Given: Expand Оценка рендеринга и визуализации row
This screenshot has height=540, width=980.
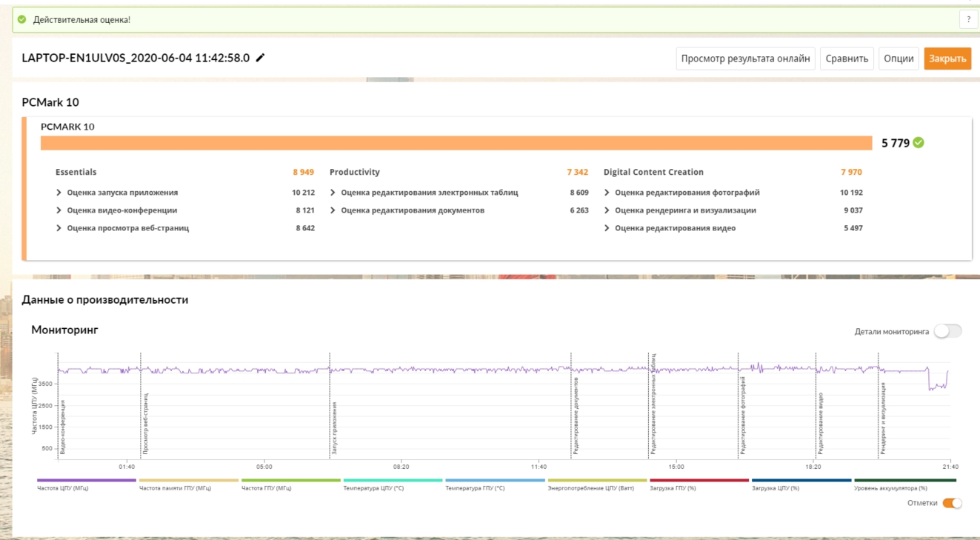Looking at the screenshot, I should click(680, 210).
